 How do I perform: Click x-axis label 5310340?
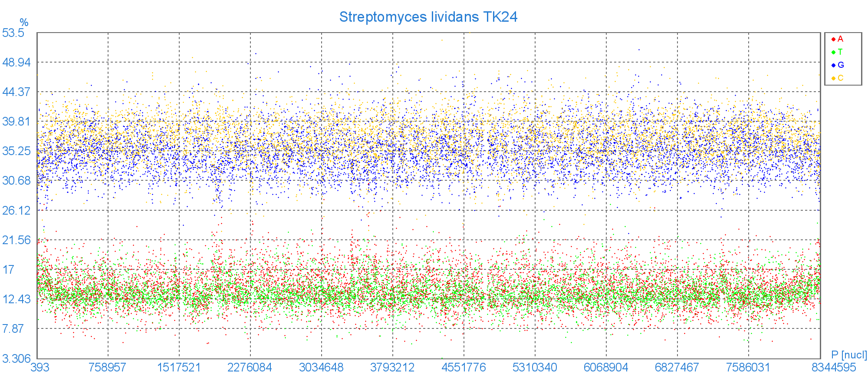tap(535, 368)
